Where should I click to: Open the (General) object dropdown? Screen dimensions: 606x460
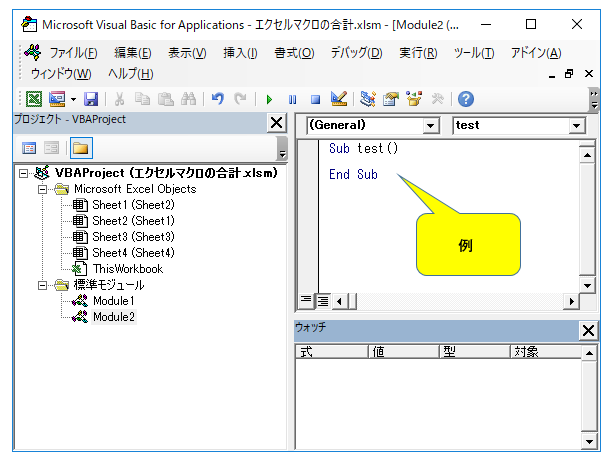(431, 126)
